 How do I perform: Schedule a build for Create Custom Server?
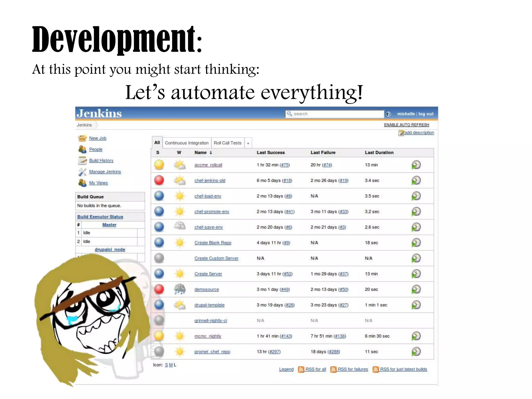coord(416,258)
